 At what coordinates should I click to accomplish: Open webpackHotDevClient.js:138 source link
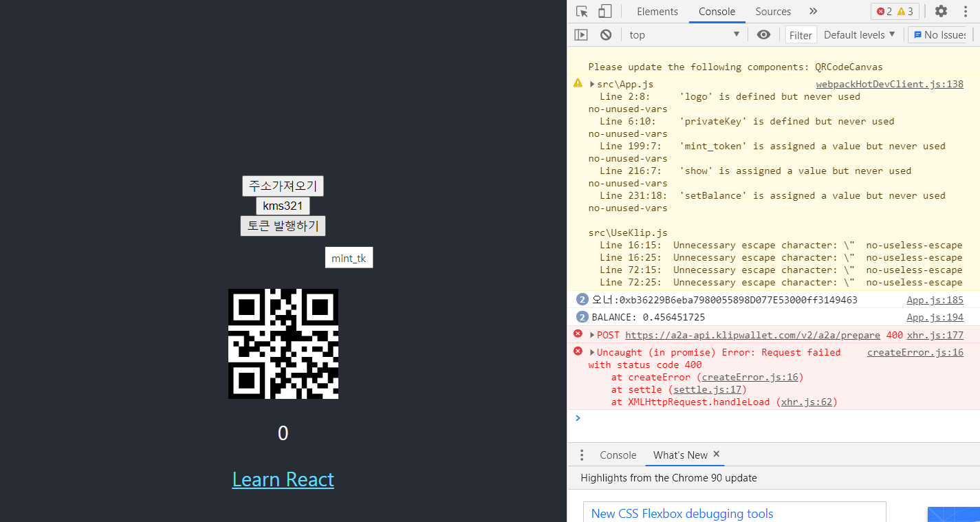889,84
